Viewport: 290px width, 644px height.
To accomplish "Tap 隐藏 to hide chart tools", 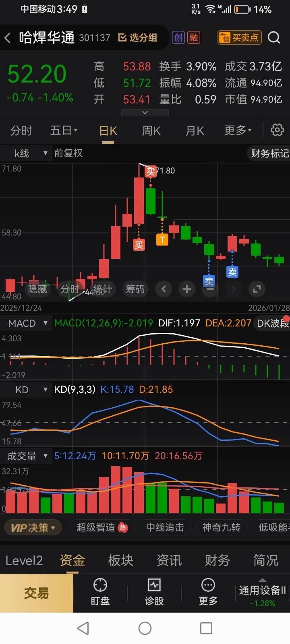I will click(x=37, y=289).
